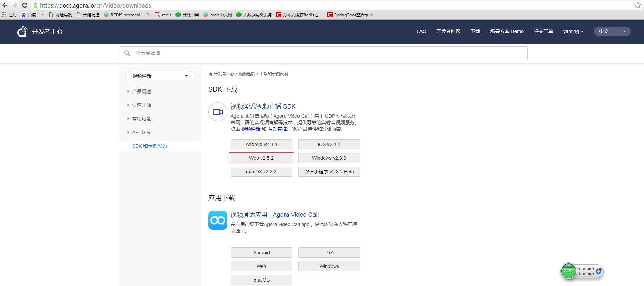
Task: Download macOS v2.3.3 SDK
Action: coord(261,172)
